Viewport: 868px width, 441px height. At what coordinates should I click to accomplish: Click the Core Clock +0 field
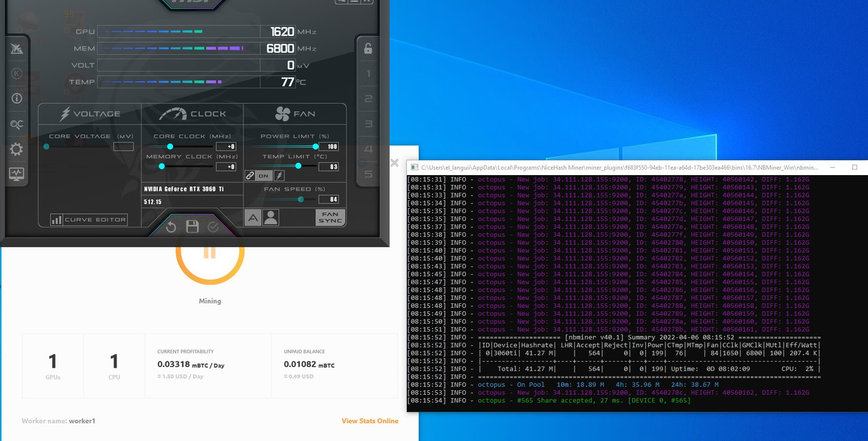(226, 147)
